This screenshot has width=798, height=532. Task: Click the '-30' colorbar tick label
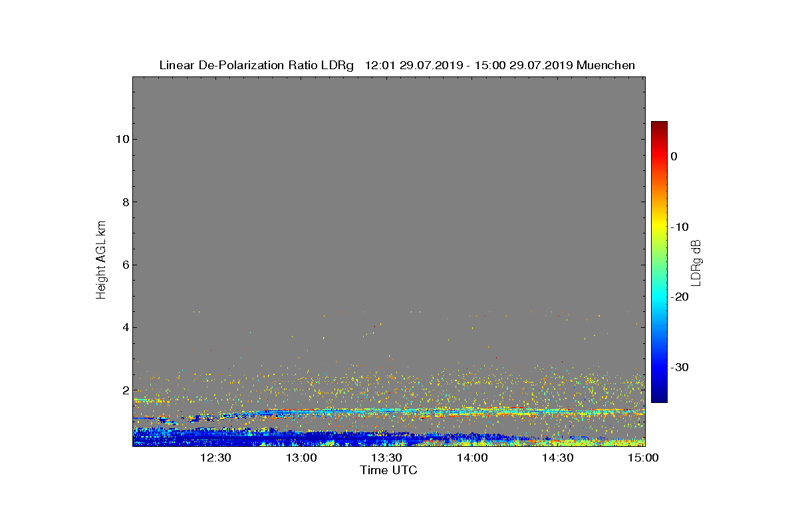pos(679,368)
